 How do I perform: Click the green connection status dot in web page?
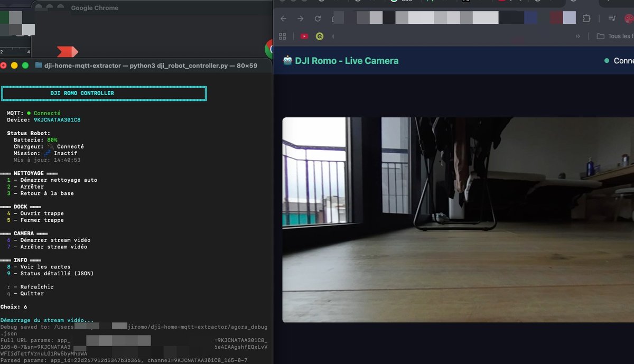pos(607,61)
